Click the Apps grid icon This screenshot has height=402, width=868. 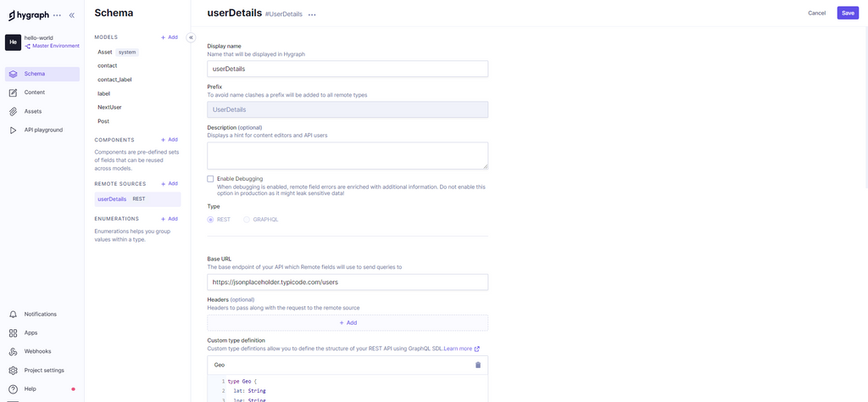coord(14,332)
